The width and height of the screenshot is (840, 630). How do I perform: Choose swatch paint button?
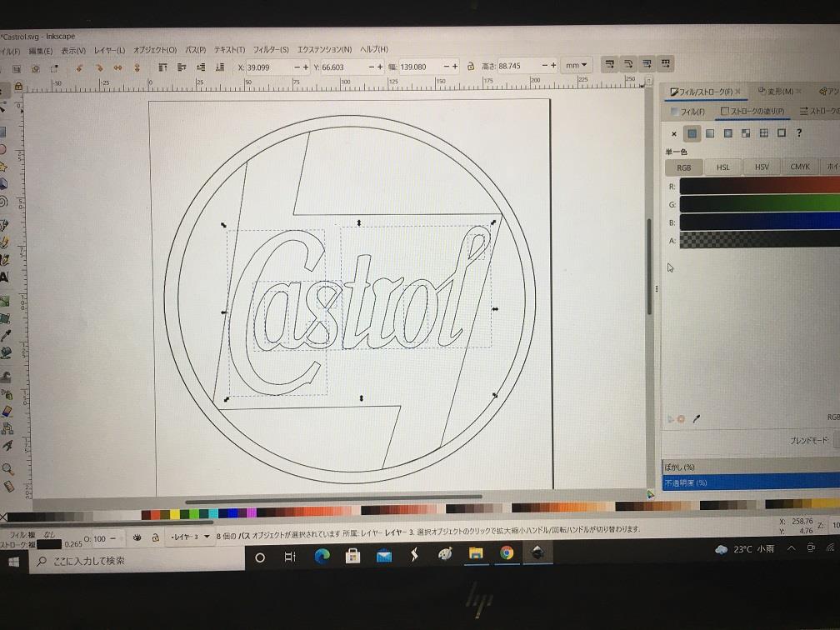pos(782,132)
